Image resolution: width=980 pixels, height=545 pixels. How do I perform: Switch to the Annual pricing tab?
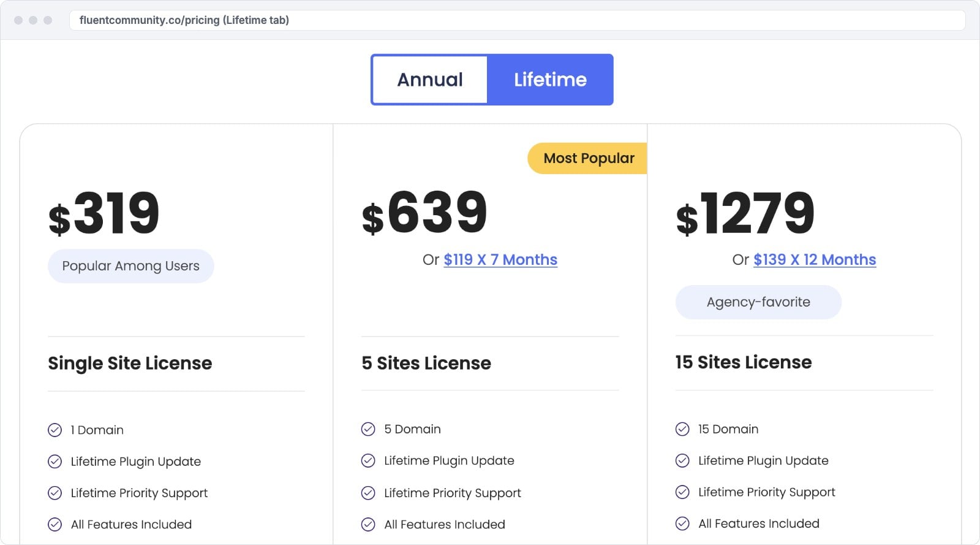(429, 80)
